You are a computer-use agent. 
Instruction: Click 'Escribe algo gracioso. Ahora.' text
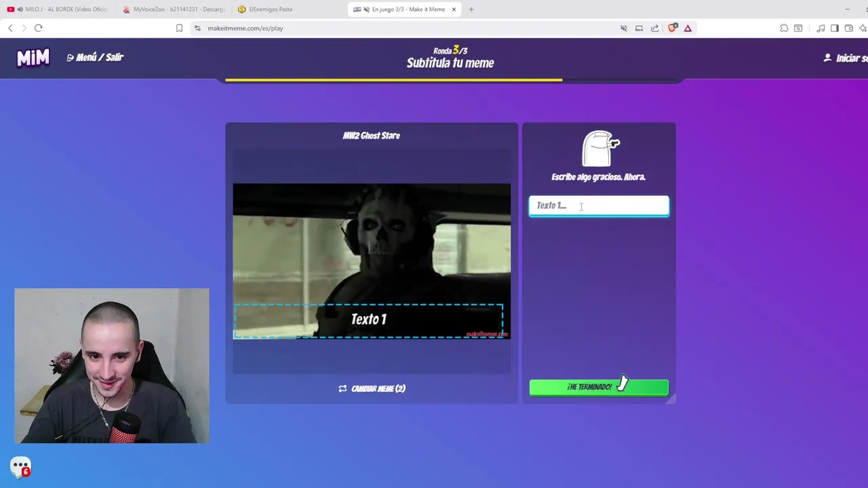coord(598,177)
